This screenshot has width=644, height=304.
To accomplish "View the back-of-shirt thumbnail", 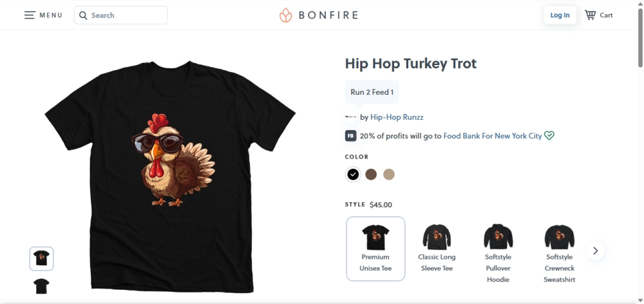I will coord(41,286).
